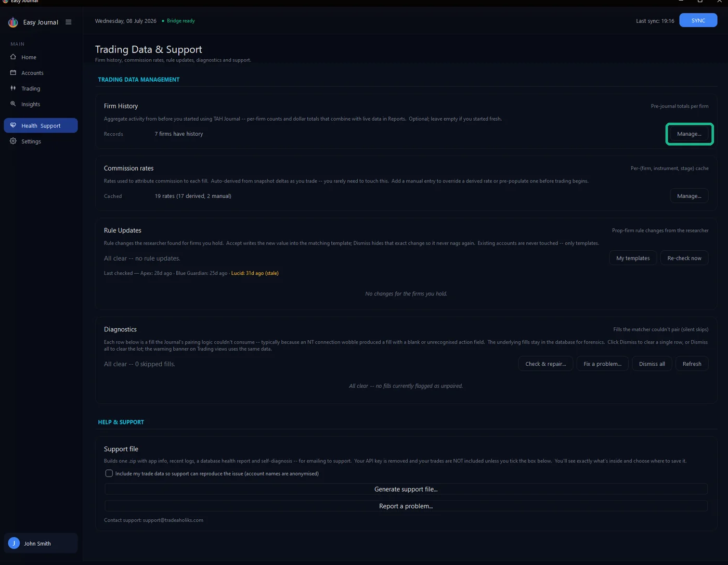Click the TRADING DATA MANAGEMENT heading

pyautogui.click(x=139, y=80)
